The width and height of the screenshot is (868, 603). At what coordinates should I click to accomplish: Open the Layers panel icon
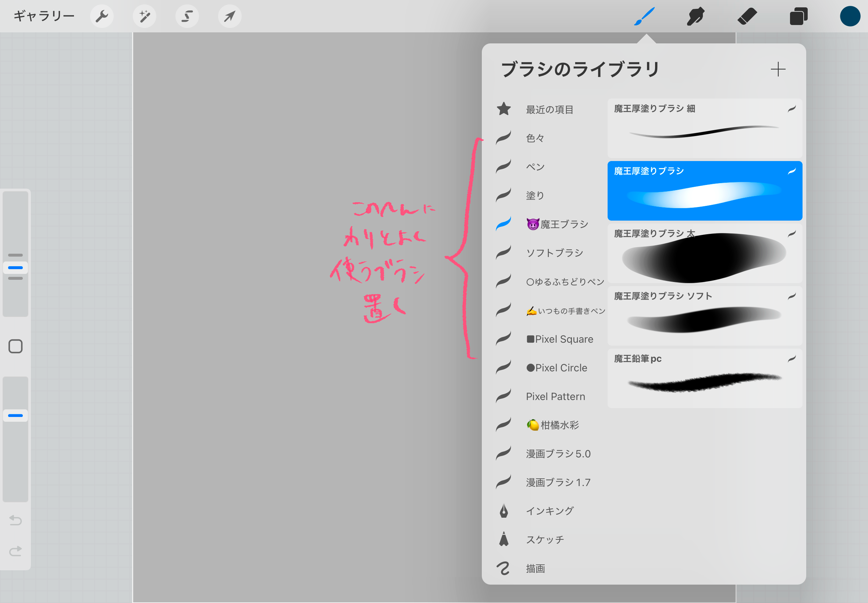798,16
